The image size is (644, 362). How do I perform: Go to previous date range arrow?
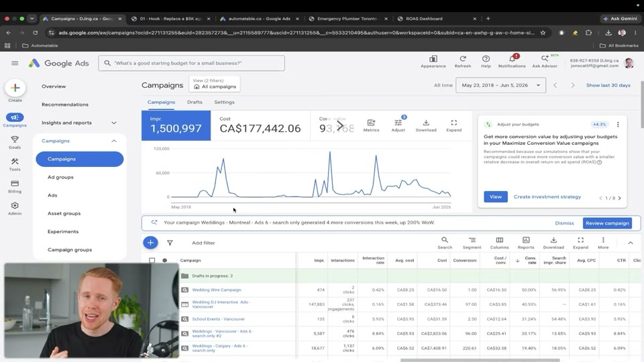(x=555, y=85)
